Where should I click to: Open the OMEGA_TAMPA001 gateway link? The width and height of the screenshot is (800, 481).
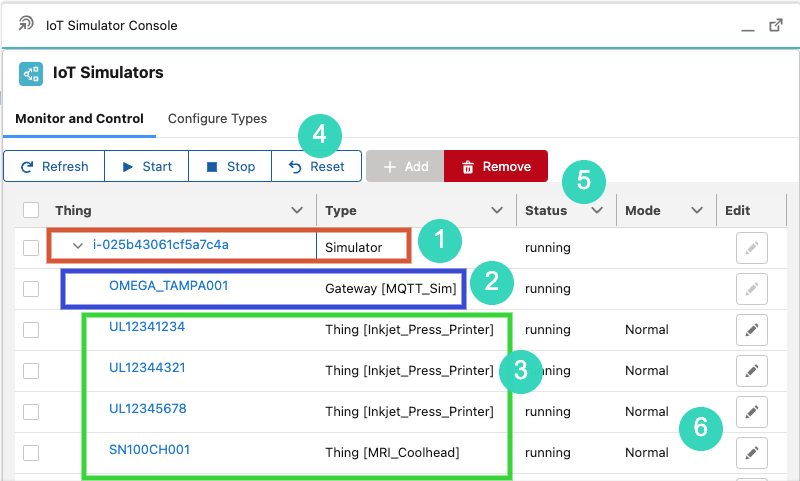[x=168, y=286]
